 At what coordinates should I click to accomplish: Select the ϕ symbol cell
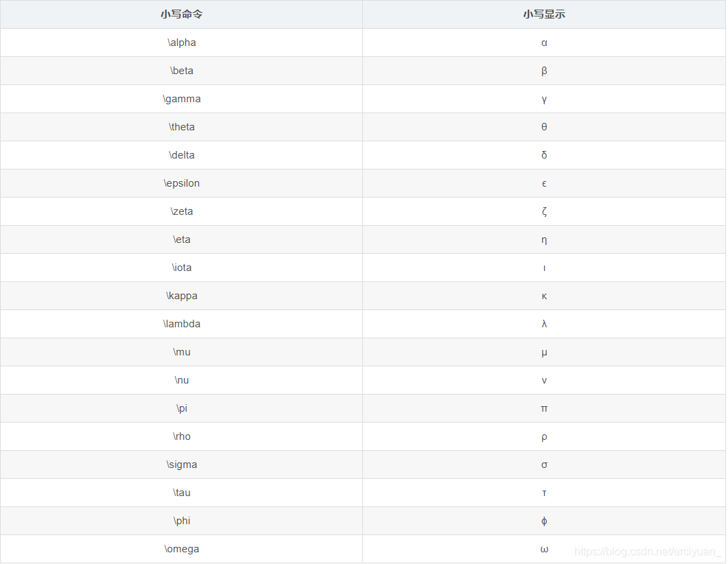tap(544, 521)
